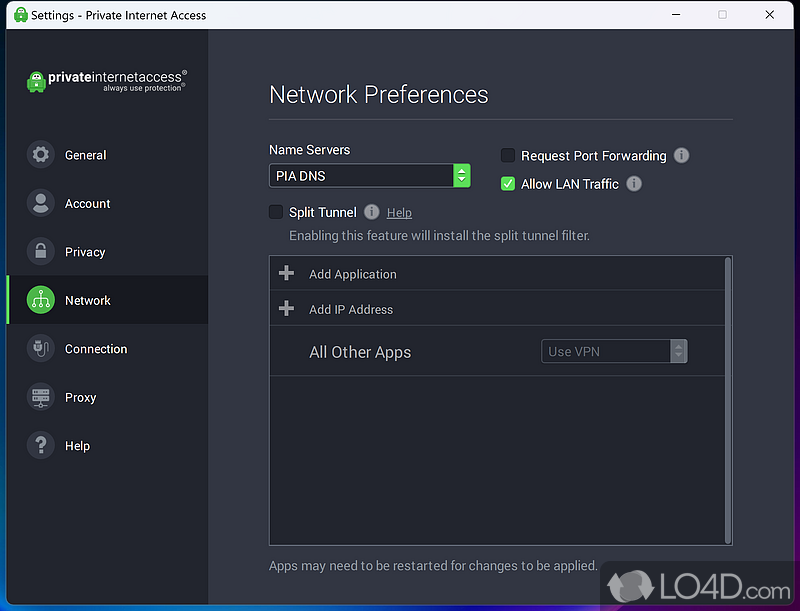Screen dimensions: 800x611
Task: Click the plus icon for Add Application
Action: click(286, 273)
